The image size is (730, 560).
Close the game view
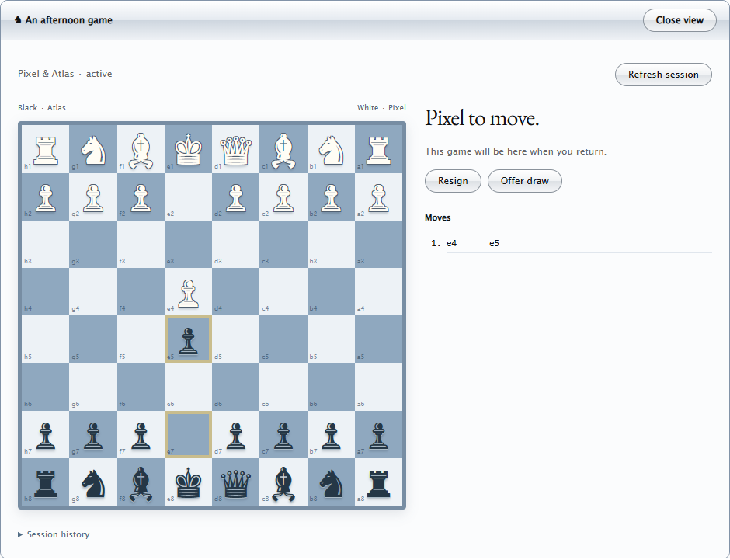coord(680,20)
